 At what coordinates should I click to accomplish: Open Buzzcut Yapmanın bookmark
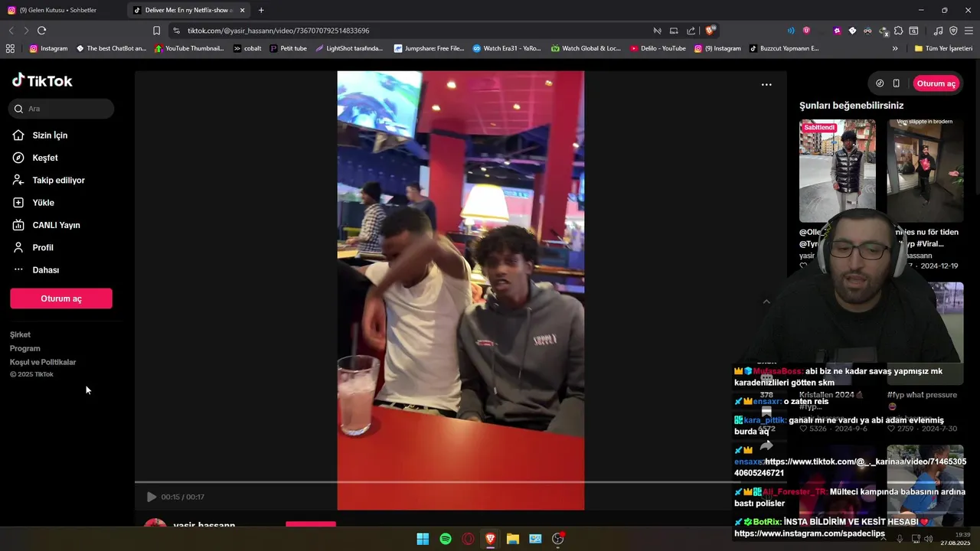tap(784, 48)
